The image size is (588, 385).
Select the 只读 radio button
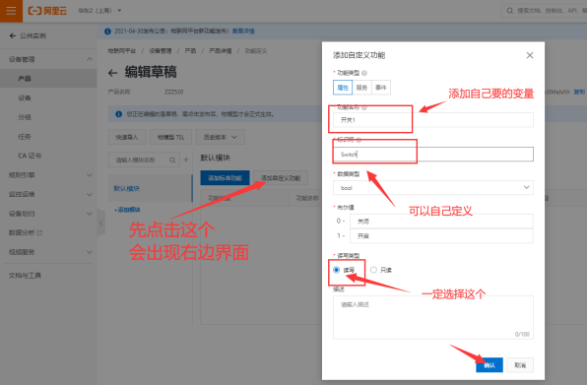[x=373, y=270]
